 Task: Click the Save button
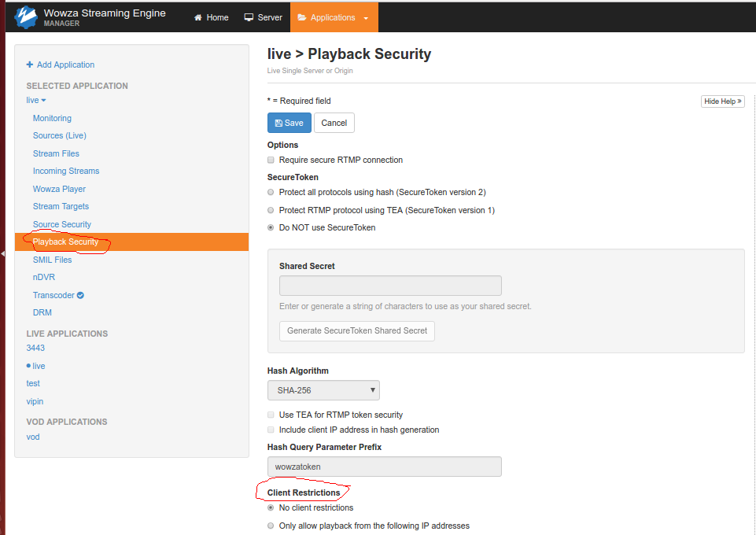point(289,123)
